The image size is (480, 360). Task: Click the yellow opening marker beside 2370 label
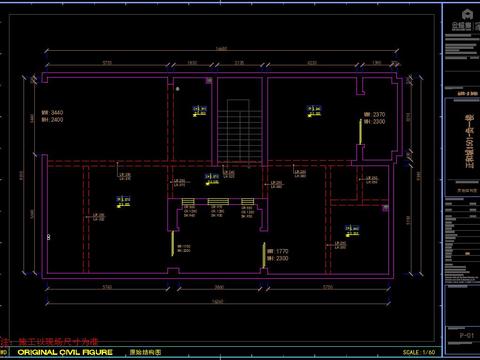click(360, 132)
